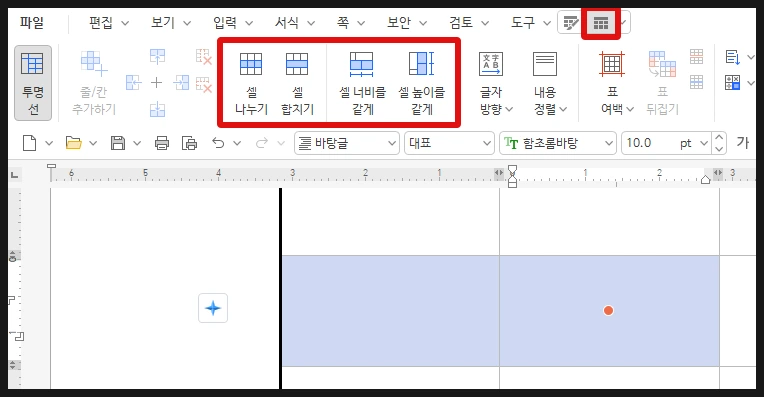Expand the save dropdown arrow
The width and height of the screenshot is (764, 397).
(x=137, y=143)
